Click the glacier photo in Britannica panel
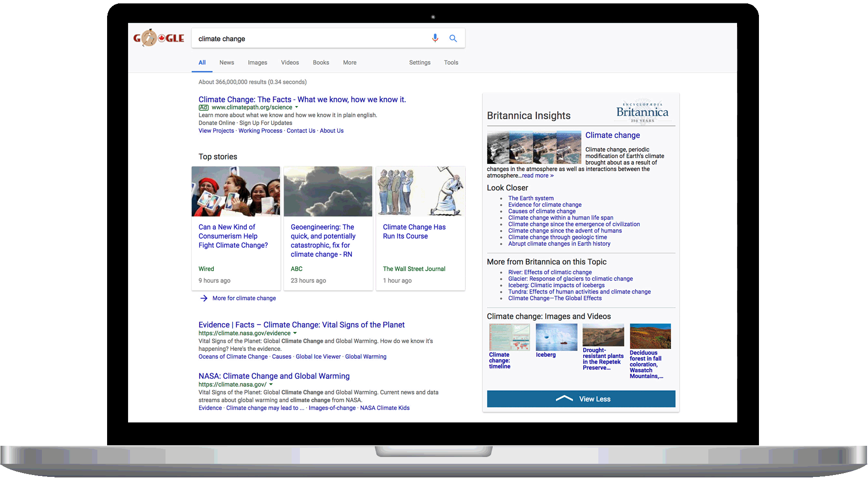 [x=534, y=147]
